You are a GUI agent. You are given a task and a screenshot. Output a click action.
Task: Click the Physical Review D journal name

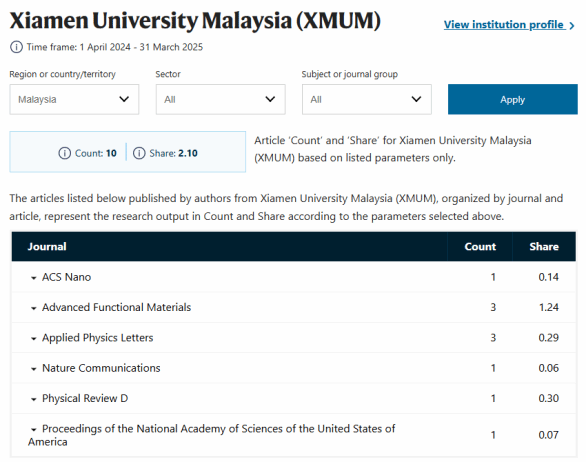(85, 398)
